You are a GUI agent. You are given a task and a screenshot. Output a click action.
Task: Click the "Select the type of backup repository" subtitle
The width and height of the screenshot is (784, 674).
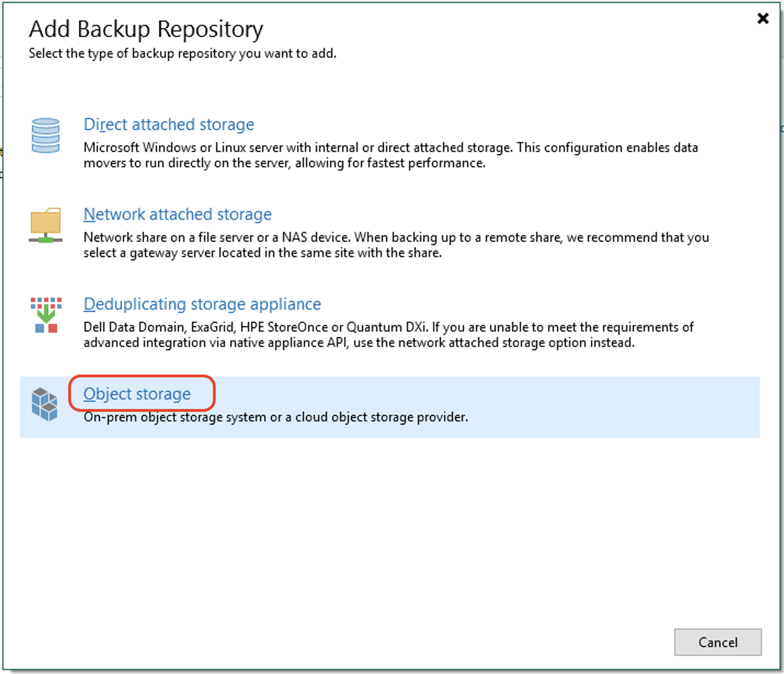click(x=133, y=53)
